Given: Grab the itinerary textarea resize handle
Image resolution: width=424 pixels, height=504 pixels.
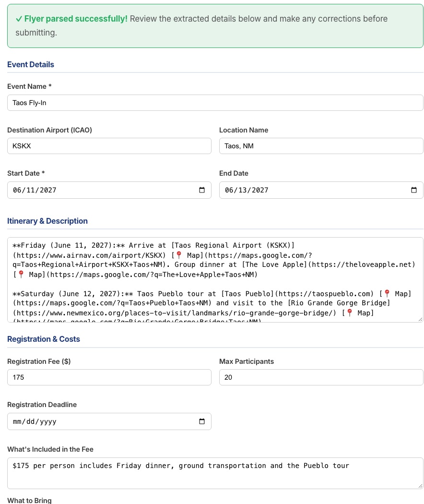Looking at the screenshot, I should pos(421,319).
